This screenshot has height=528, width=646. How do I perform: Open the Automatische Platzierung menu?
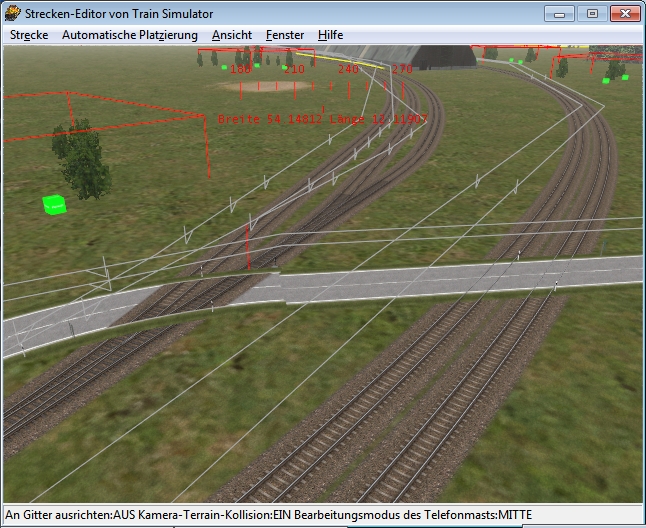tap(130, 35)
